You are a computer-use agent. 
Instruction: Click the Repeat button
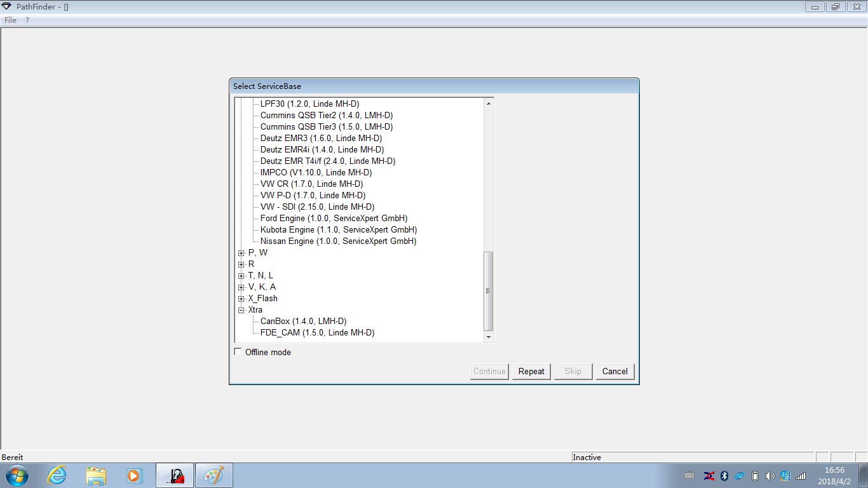click(531, 371)
